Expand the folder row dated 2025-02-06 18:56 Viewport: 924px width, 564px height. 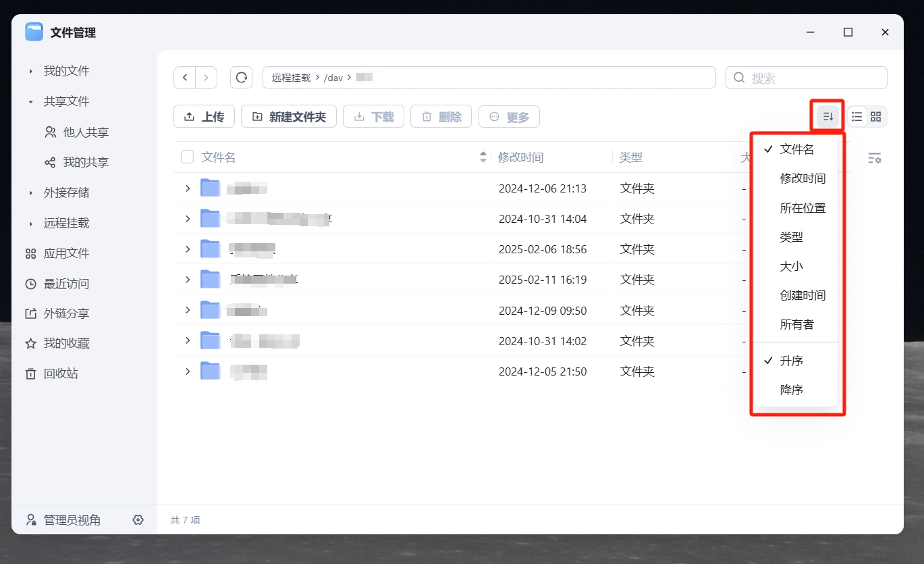(x=188, y=249)
